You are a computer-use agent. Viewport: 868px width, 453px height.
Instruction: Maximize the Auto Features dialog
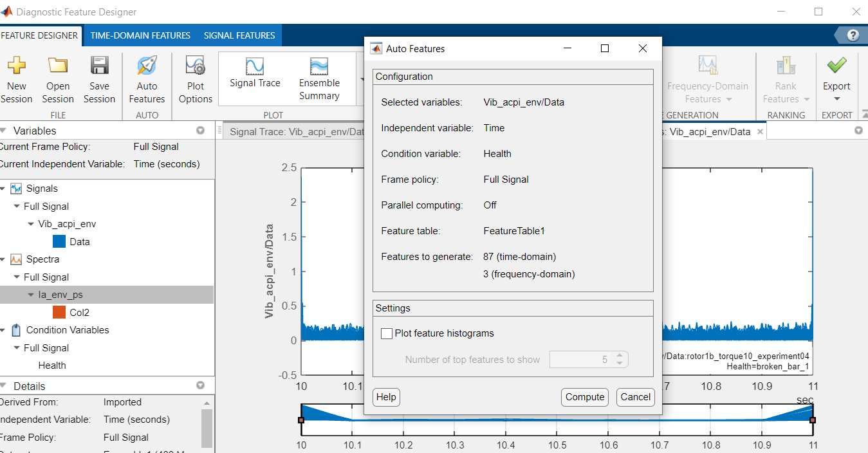point(605,48)
